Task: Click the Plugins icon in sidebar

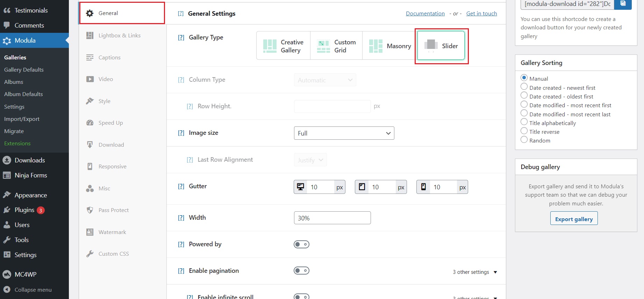Action: point(7,210)
